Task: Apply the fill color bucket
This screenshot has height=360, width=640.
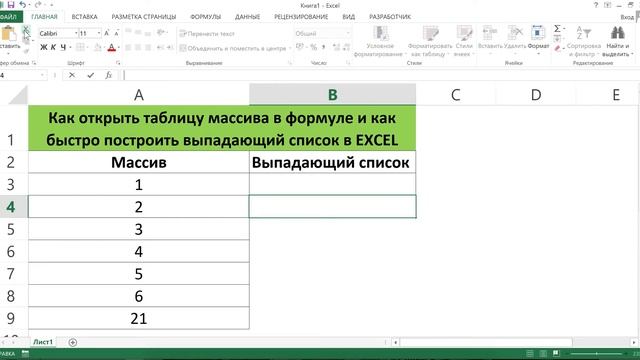Action: tap(98, 48)
